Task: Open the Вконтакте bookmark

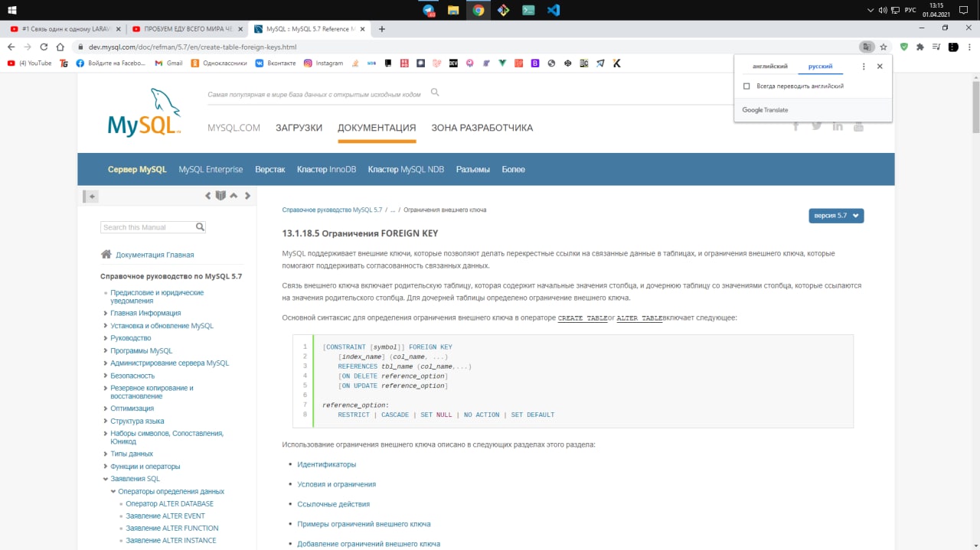Action: (x=275, y=63)
